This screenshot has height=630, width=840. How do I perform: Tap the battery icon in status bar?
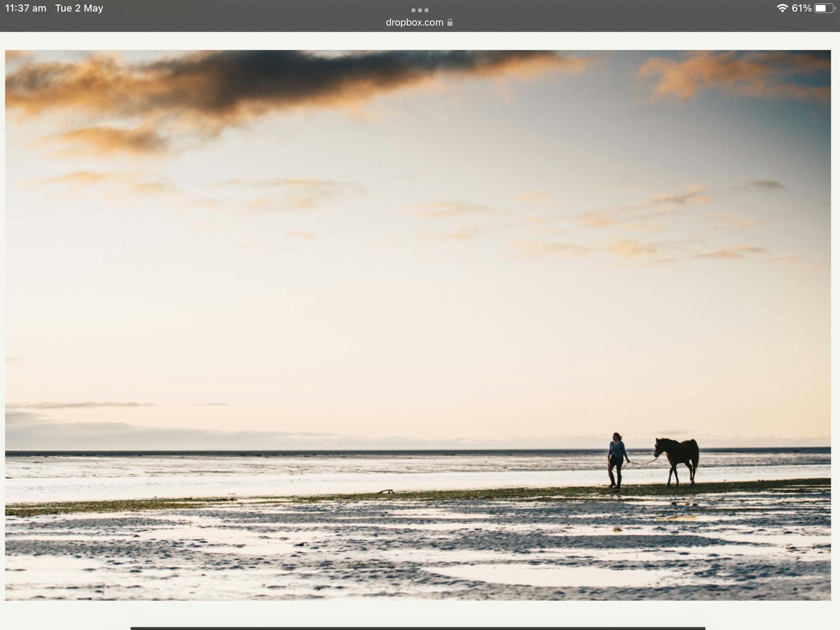tap(823, 8)
